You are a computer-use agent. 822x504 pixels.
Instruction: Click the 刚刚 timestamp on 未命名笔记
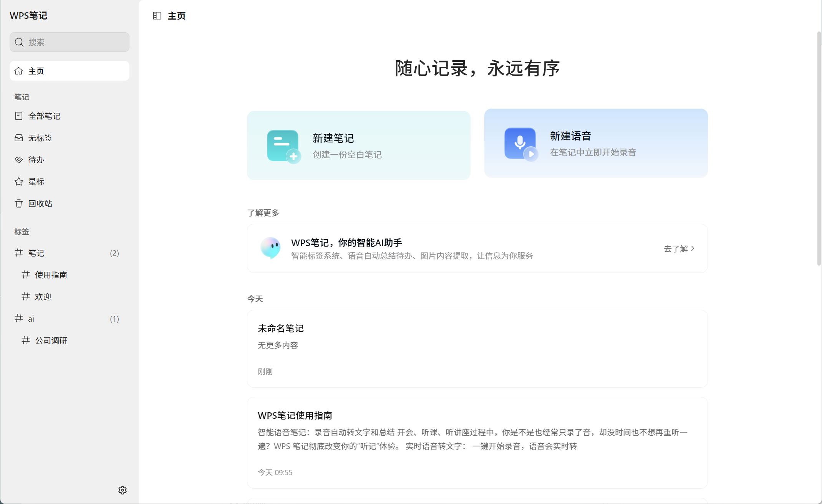[x=265, y=372]
